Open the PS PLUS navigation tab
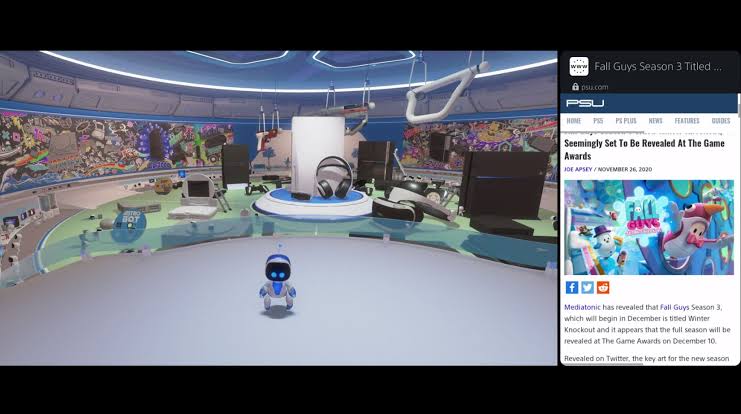This screenshot has height=414, width=741. (x=626, y=121)
